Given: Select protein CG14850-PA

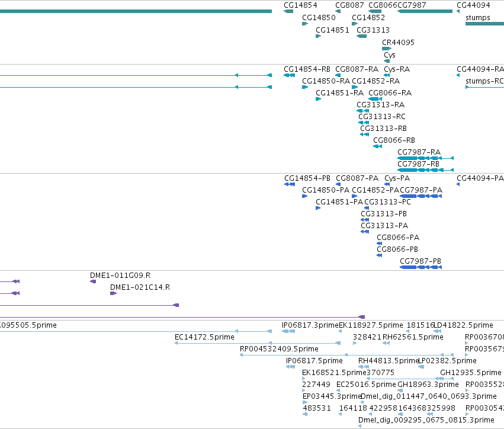Looking at the screenshot, I should pyautogui.click(x=305, y=196).
